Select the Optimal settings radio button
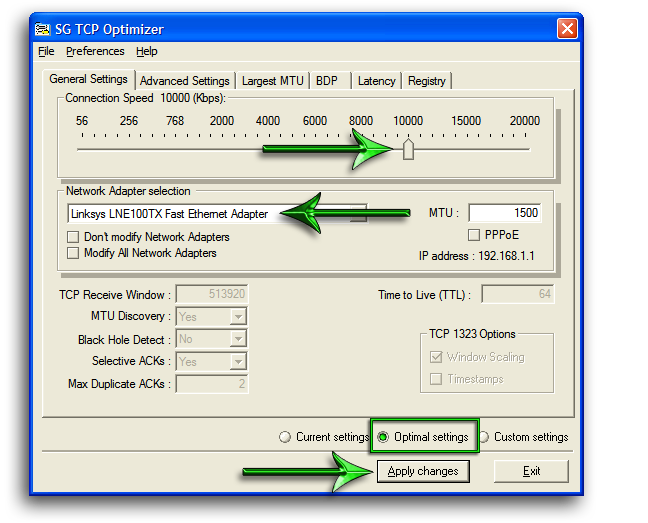648x523 pixels. tap(383, 437)
